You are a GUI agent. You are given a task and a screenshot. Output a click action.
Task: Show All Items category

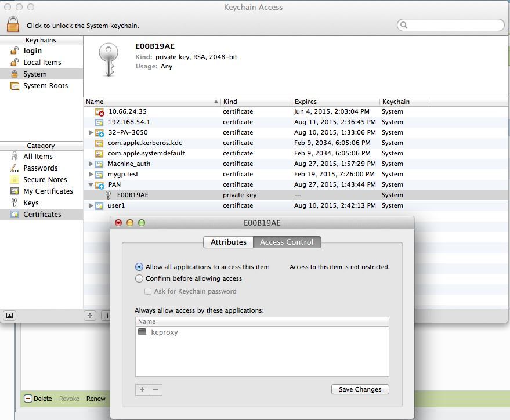[38, 157]
